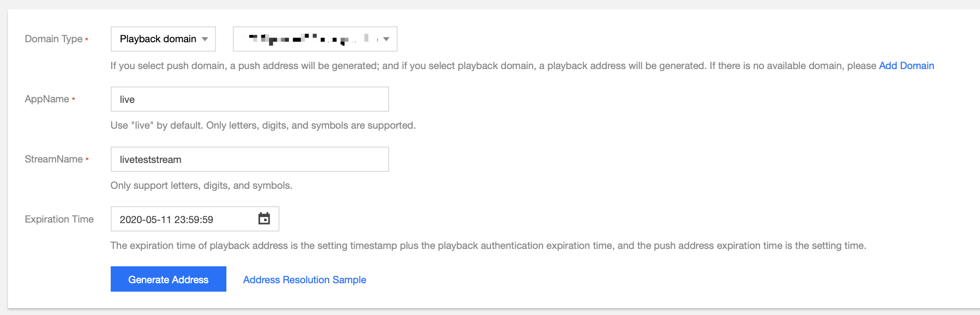This screenshot has height=315, width=980.
Task: Click the StreamName field with liveteststream
Action: (x=249, y=159)
